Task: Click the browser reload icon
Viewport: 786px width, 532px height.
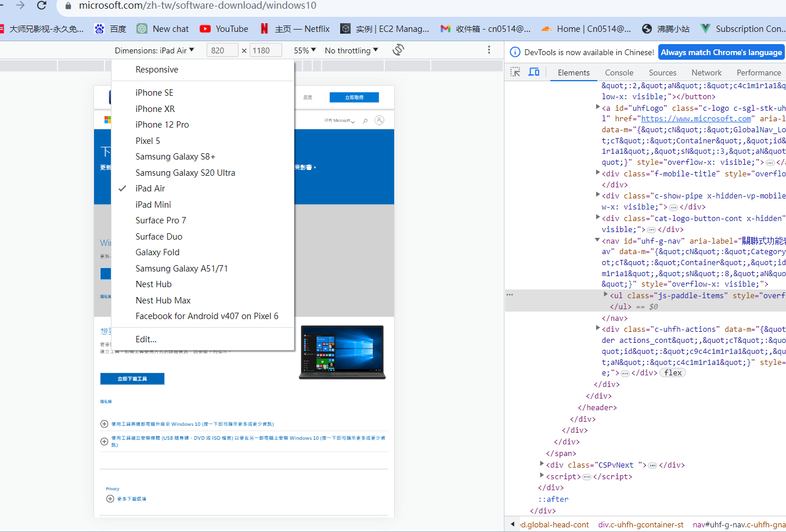Action: [41, 5]
